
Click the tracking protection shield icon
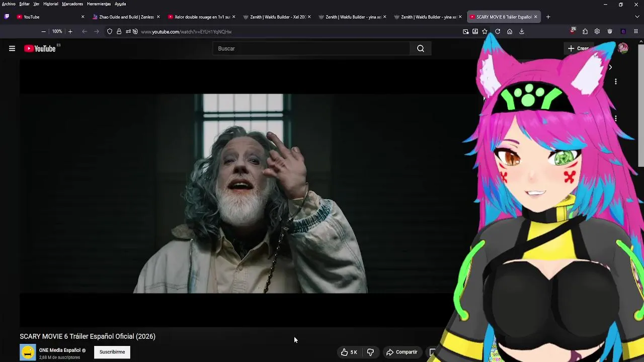[110, 32]
